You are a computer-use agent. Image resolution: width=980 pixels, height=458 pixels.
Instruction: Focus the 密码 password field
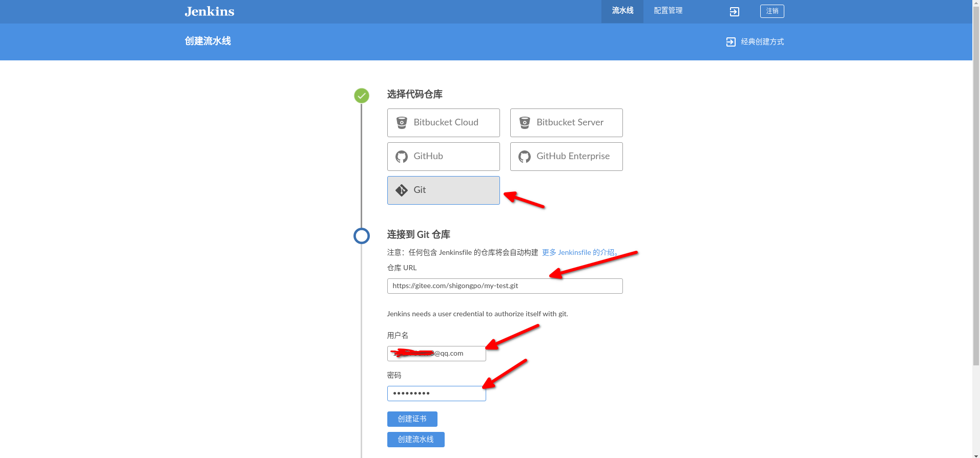click(436, 394)
